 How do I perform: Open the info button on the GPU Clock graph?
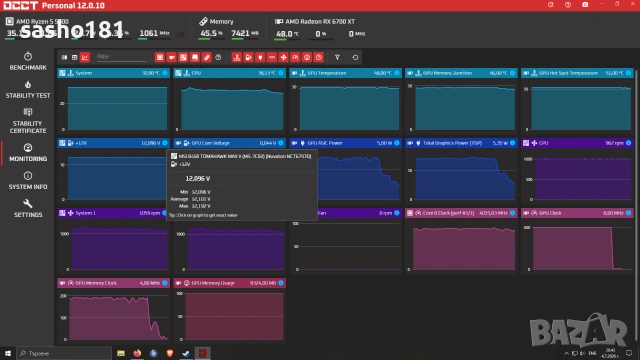628,213
